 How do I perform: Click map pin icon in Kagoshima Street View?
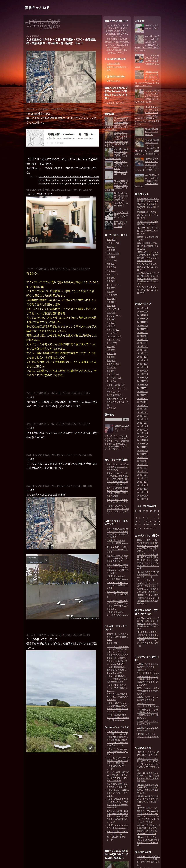click(x=46, y=560)
